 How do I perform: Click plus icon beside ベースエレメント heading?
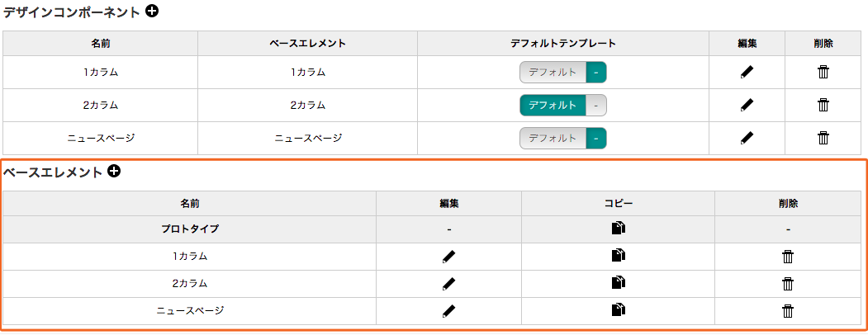[x=114, y=172]
